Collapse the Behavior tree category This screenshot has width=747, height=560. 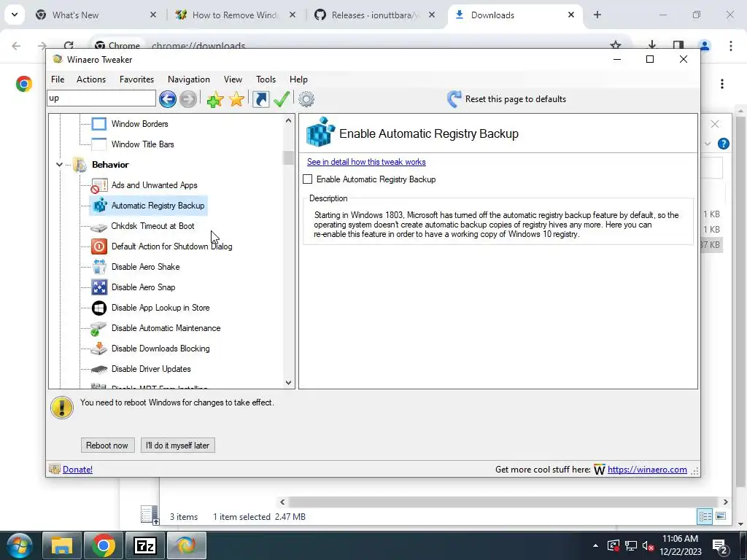pos(59,165)
